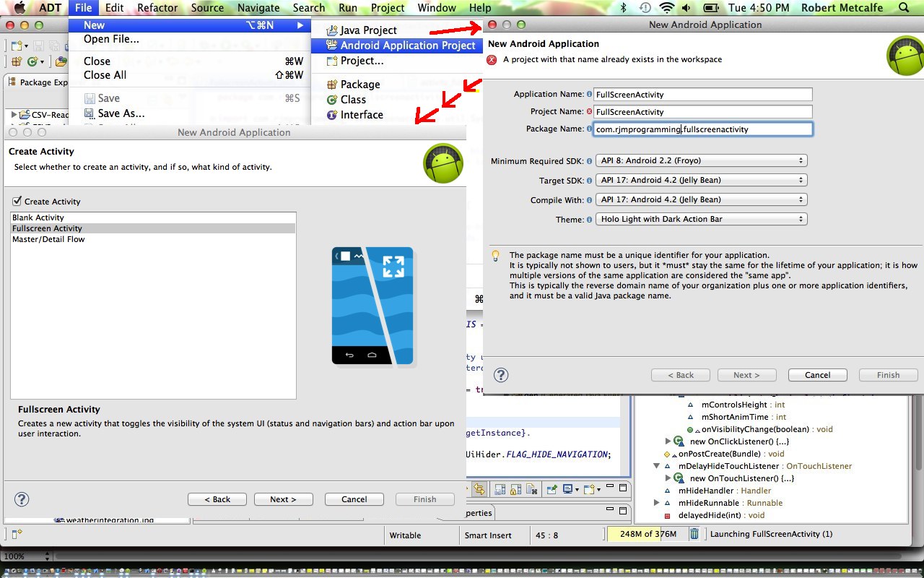This screenshot has width=924, height=578.
Task: Maximize the console view panel
Action: tap(623, 488)
